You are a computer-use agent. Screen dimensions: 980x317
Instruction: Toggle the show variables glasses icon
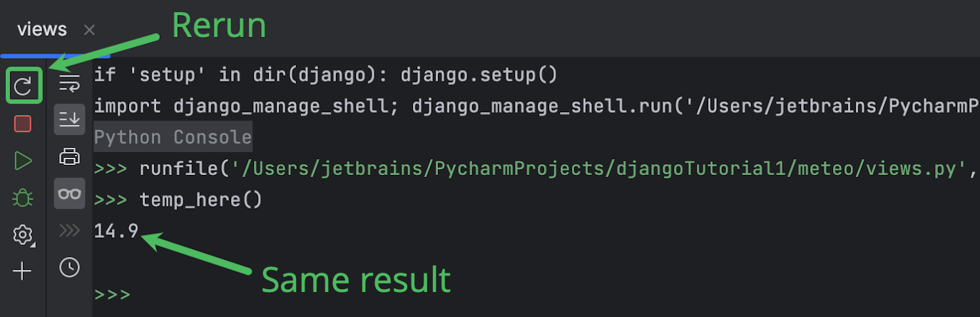[69, 193]
